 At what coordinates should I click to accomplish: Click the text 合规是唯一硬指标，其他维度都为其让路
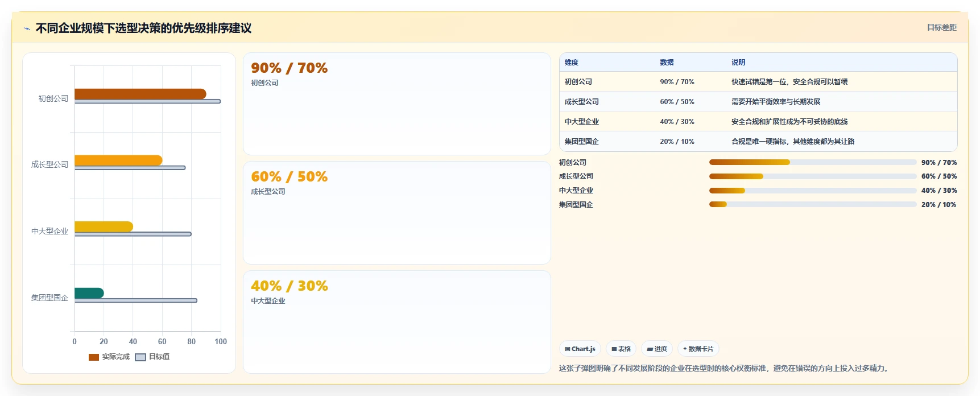pos(793,142)
